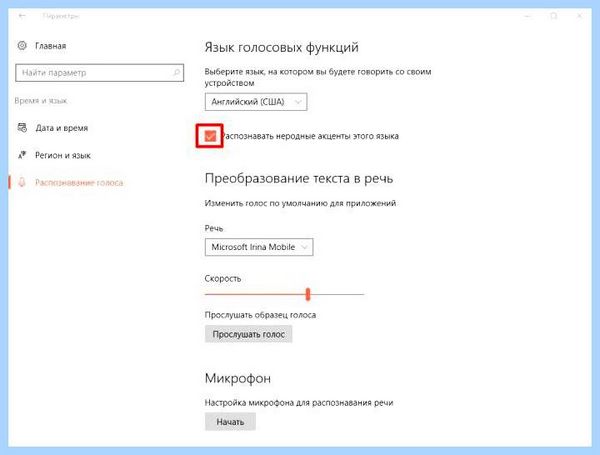
Task: Click the search magnifier icon
Action: (176, 72)
